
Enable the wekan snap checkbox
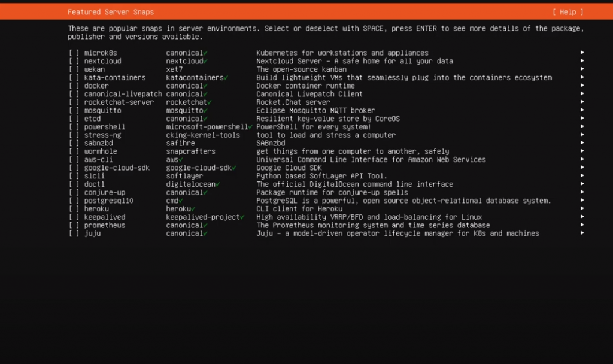point(74,69)
